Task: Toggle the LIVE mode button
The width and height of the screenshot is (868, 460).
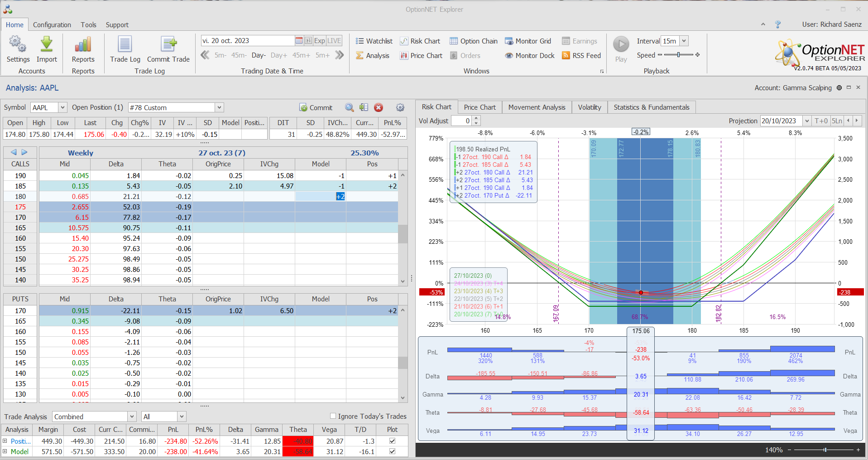Action: pos(334,41)
